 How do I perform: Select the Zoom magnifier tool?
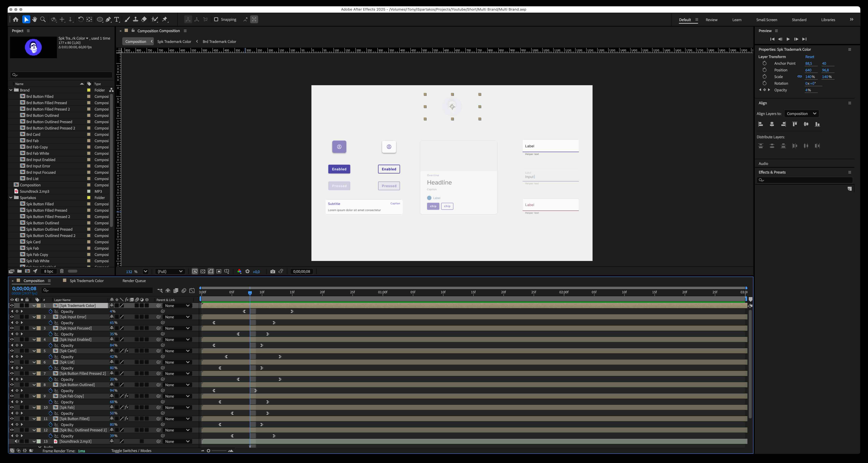43,19
